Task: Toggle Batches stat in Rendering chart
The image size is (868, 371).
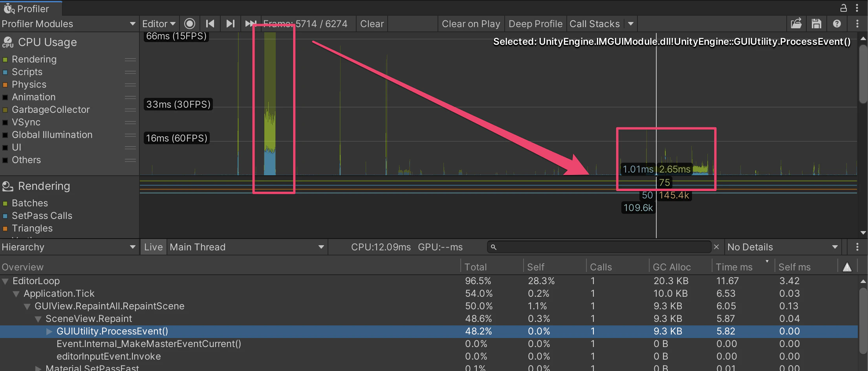Action: coord(5,204)
